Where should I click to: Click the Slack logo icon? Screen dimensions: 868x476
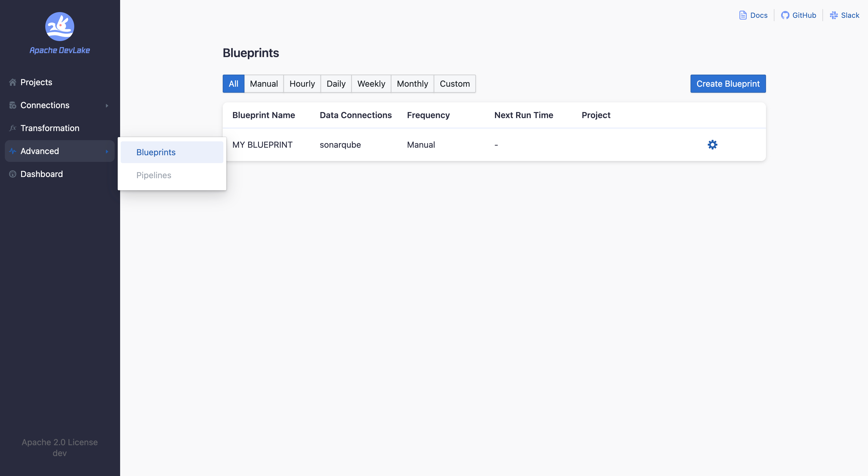(x=834, y=15)
